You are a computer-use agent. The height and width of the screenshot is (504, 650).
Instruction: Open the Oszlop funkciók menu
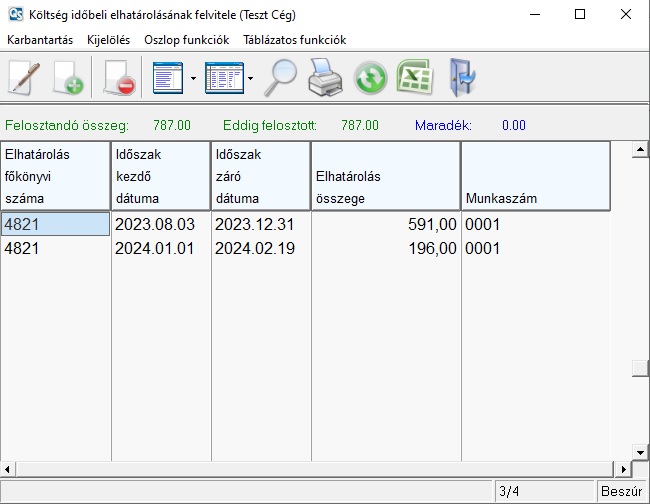(186, 40)
